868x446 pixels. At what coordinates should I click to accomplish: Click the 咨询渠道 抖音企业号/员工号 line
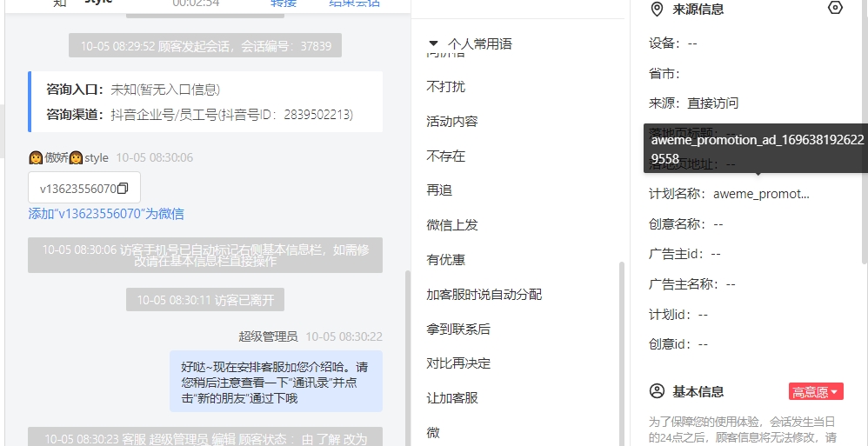[200, 115]
